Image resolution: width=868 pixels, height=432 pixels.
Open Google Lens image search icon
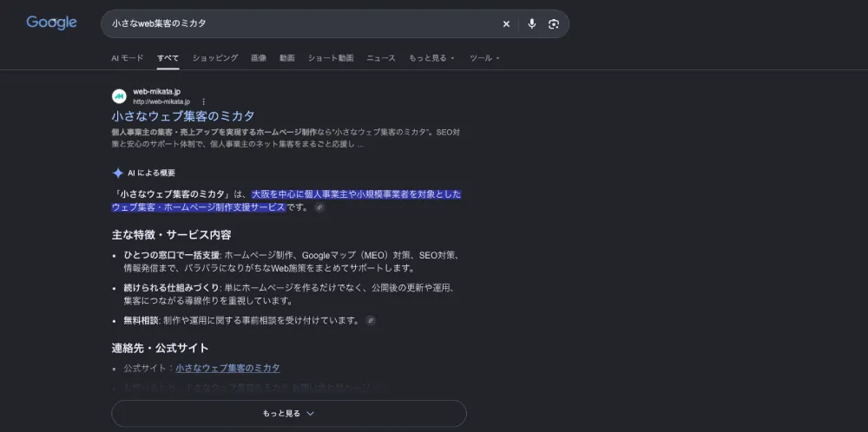pos(554,23)
